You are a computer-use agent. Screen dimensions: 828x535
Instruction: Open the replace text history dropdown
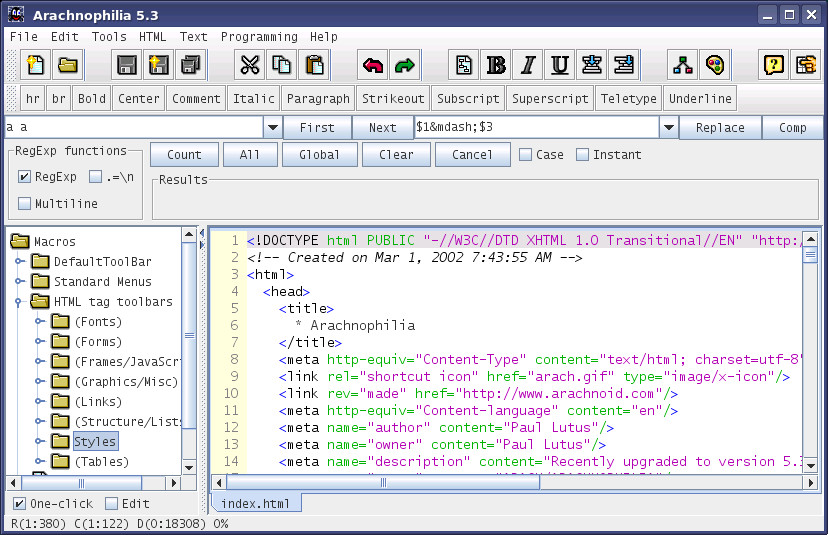coord(669,127)
